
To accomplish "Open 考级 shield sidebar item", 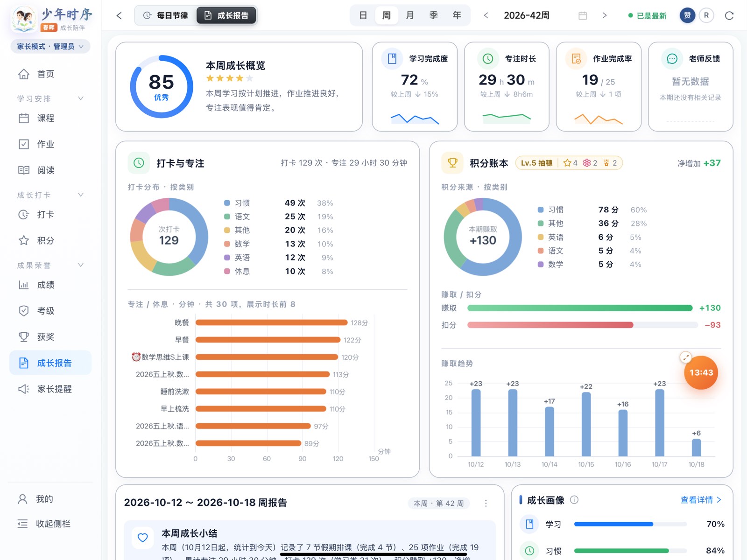I will [50, 311].
